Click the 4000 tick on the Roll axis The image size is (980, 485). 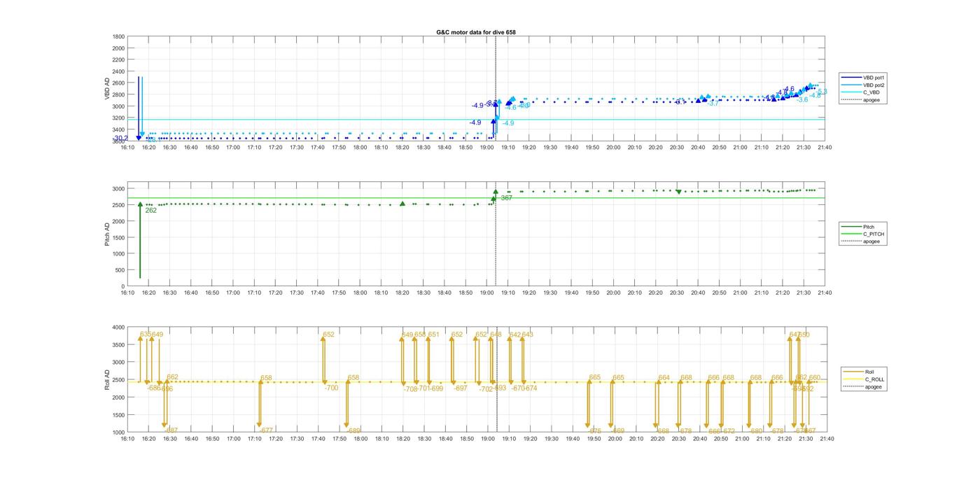[x=118, y=327]
